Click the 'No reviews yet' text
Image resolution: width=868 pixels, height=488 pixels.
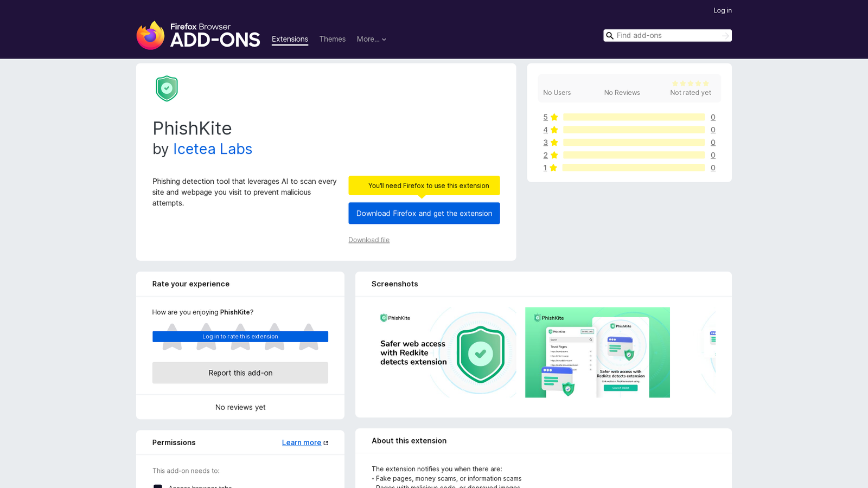point(240,407)
